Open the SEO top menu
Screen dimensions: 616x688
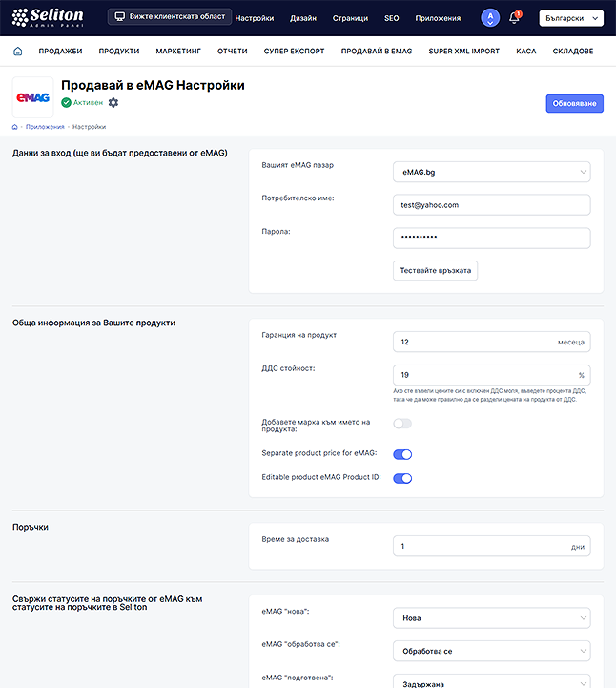392,18
